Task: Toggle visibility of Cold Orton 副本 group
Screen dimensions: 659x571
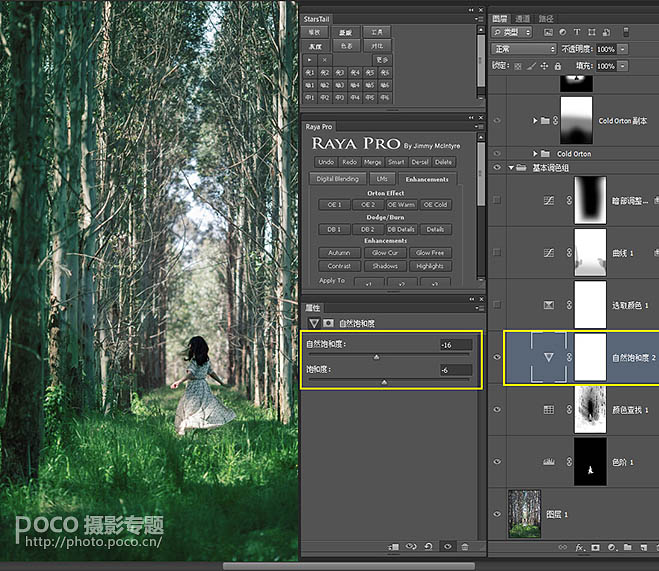Action: pyautogui.click(x=497, y=121)
